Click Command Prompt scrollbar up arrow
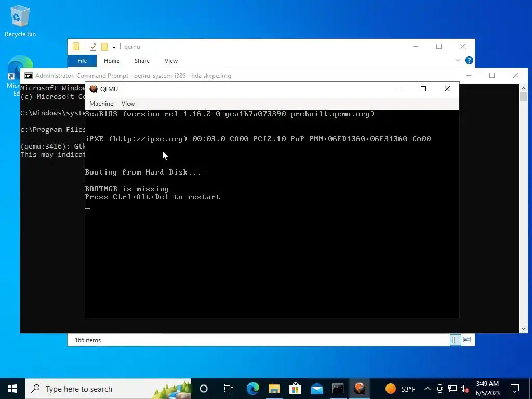 pos(523,88)
